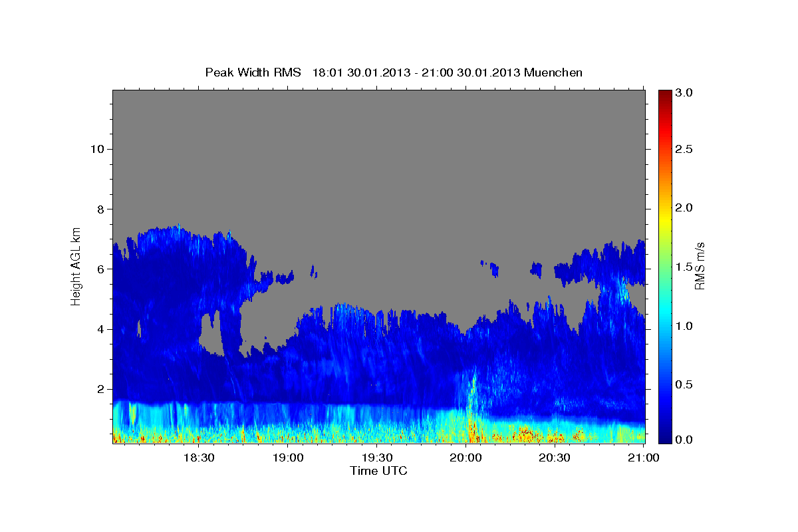Click the gray no-data area above clouds
The height and width of the screenshot is (532, 798).
tap(379, 160)
